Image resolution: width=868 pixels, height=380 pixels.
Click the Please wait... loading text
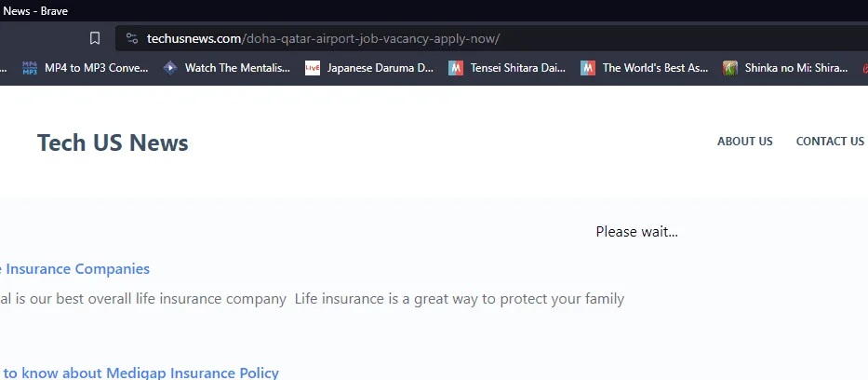[x=636, y=232]
